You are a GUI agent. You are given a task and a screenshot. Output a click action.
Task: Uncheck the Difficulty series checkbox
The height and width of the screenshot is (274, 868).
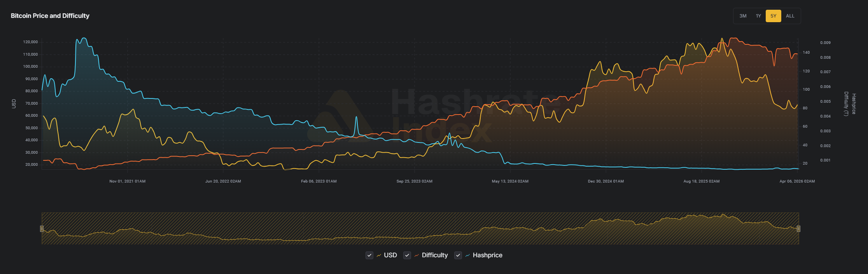[407, 255]
